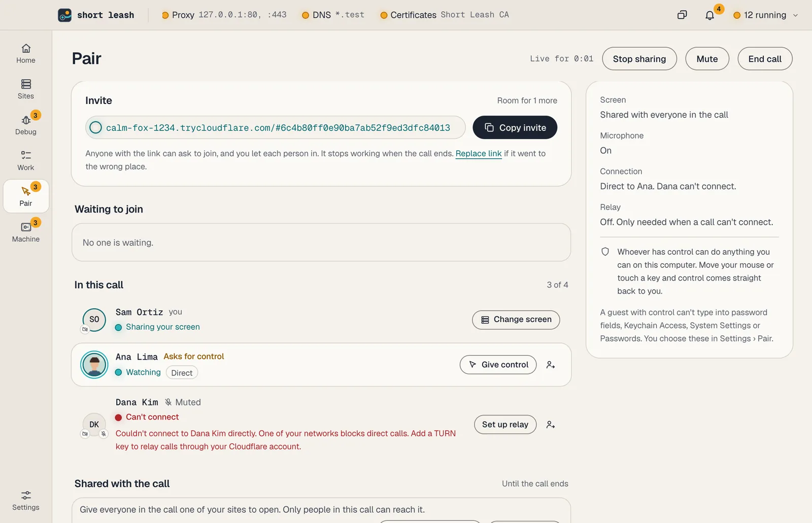Go to Home in the sidebar
This screenshot has height=523, width=812.
[26, 54]
